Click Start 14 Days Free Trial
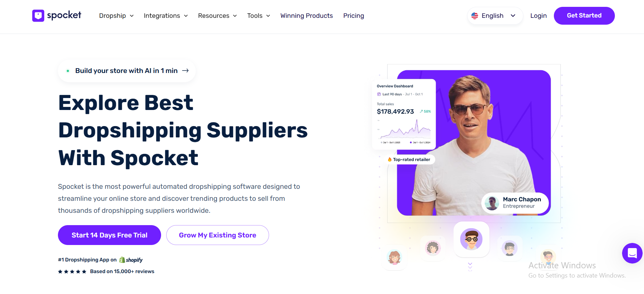The image size is (644, 294). 109,235
